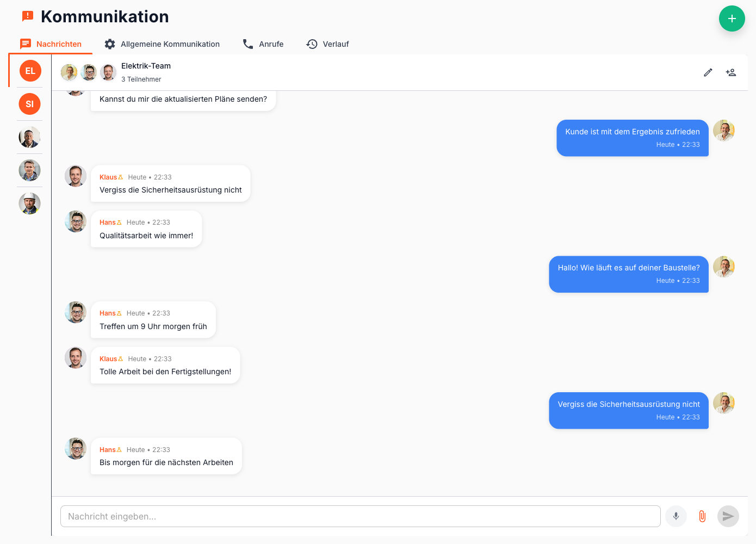
Task: Click the blue Kunde ist zufrieden message
Action: tap(632, 138)
